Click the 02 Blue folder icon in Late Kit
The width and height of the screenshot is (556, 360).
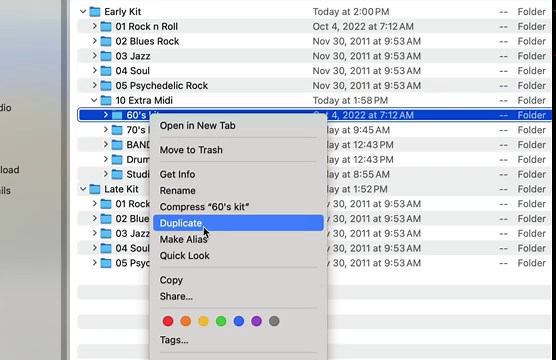click(106, 219)
